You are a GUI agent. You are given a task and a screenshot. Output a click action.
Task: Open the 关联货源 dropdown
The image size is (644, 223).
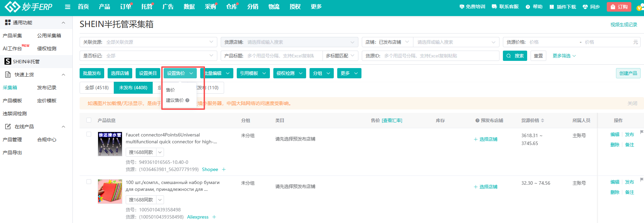(148, 42)
